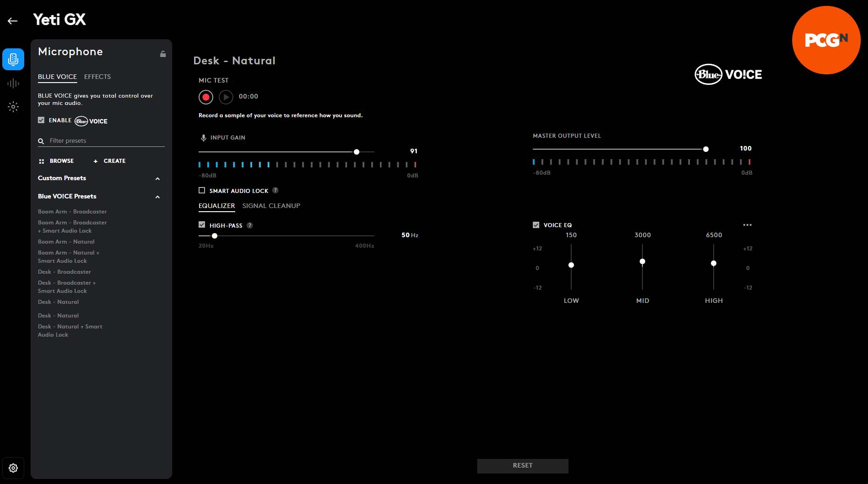Click the 150 frequency value for LOW
The image size is (868, 484).
(571, 235)
